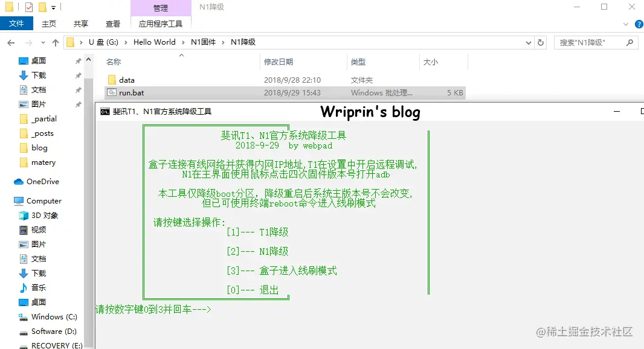The image size is (644, 349).
Task: Click the Hello World breadcrumb
Action: point(155,42)
